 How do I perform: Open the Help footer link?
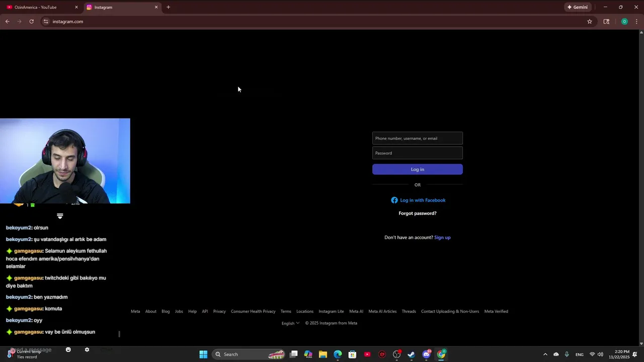[192, 311]
